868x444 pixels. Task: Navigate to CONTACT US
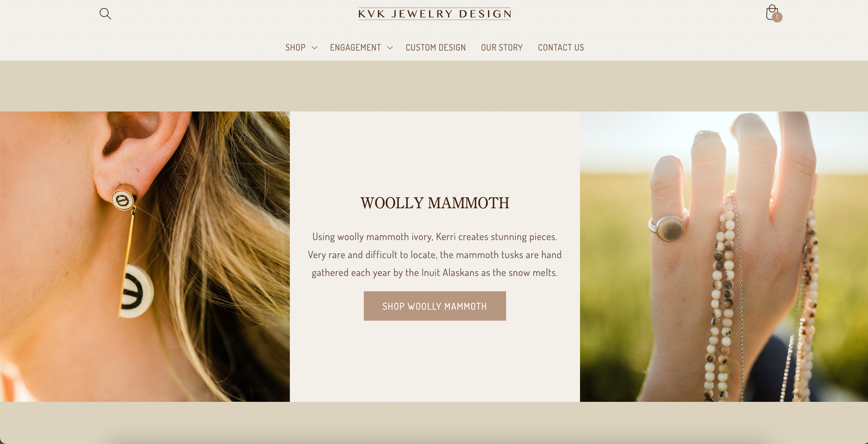(561, 47)
